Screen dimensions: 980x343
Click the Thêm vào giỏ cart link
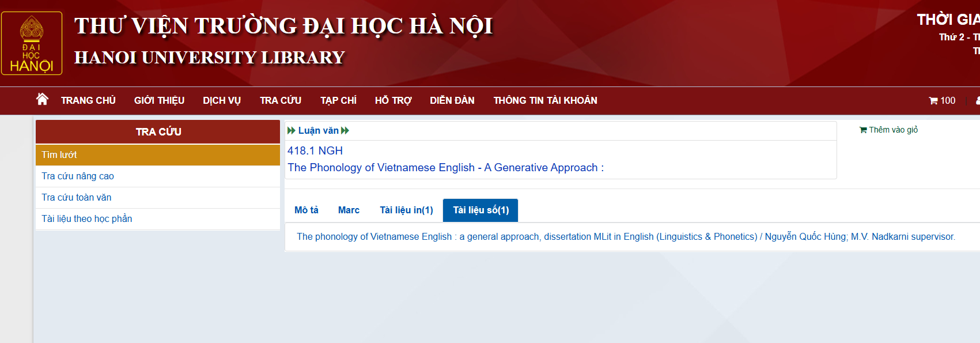pyautogui.click(x=888, y=130)
